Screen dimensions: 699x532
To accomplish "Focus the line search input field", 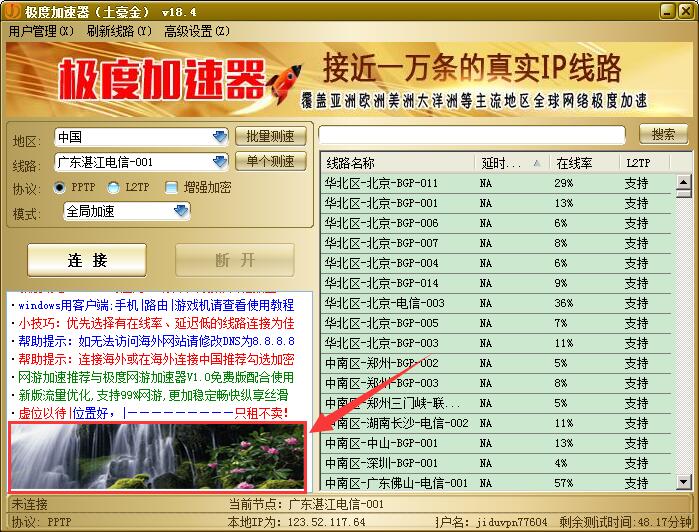I will pos(472,135).
